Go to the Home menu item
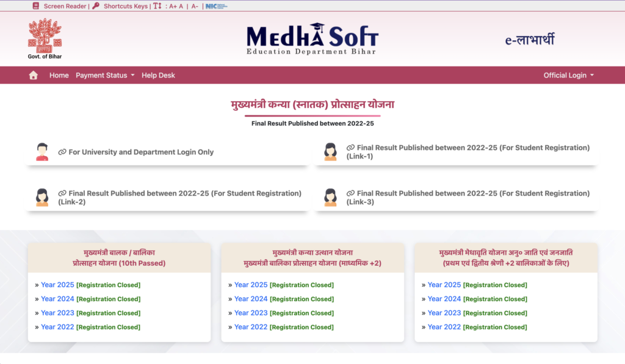 click(59, 75)
